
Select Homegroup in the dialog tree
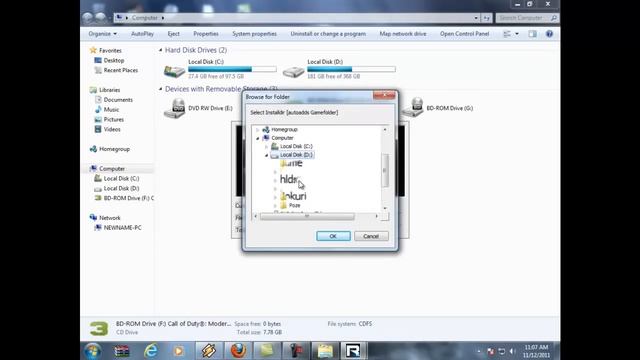284,129
